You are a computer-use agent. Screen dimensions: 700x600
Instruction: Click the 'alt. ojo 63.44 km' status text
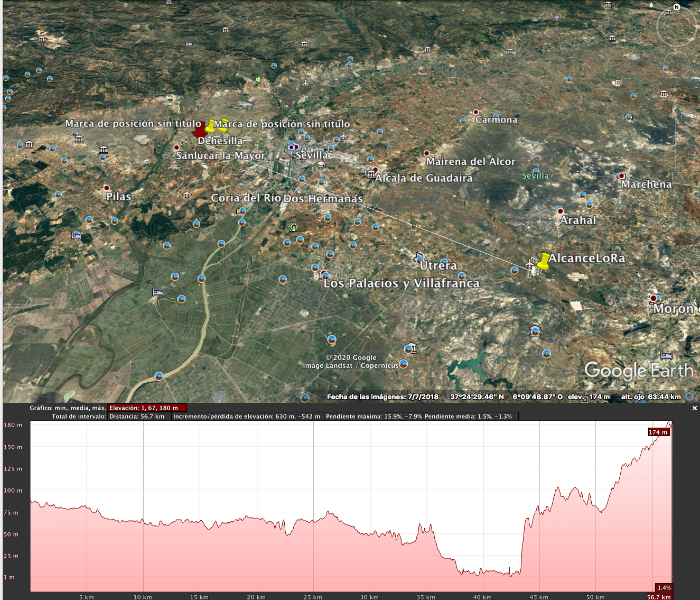point(651,397)
